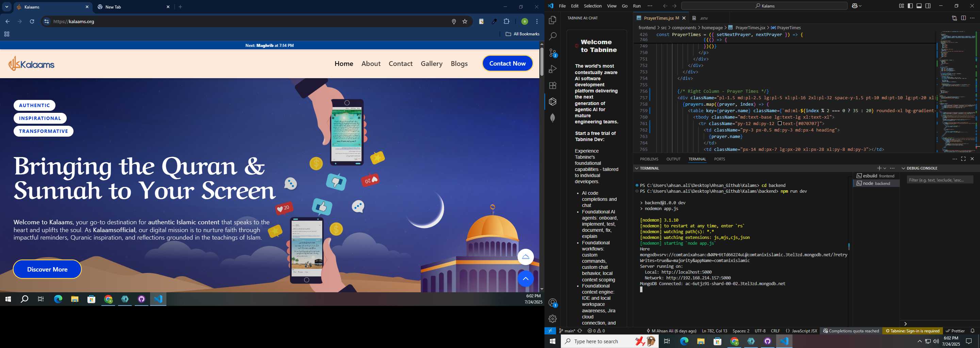Click Contact Now button on Kalaams site

click(507, 64)
